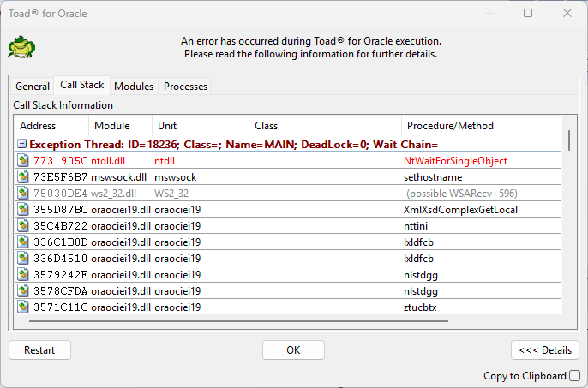Select the nttini procedure entry
Screen dimensions: 588x388
coord(416,226)
